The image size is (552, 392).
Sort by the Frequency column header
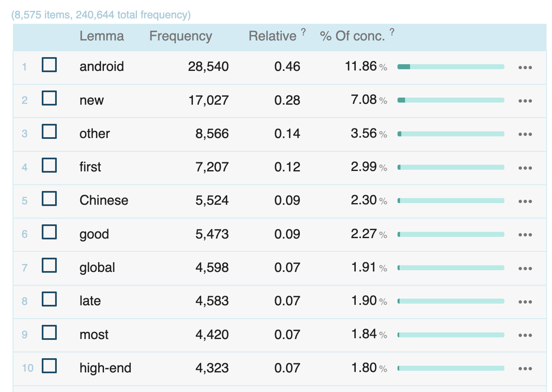180,36
